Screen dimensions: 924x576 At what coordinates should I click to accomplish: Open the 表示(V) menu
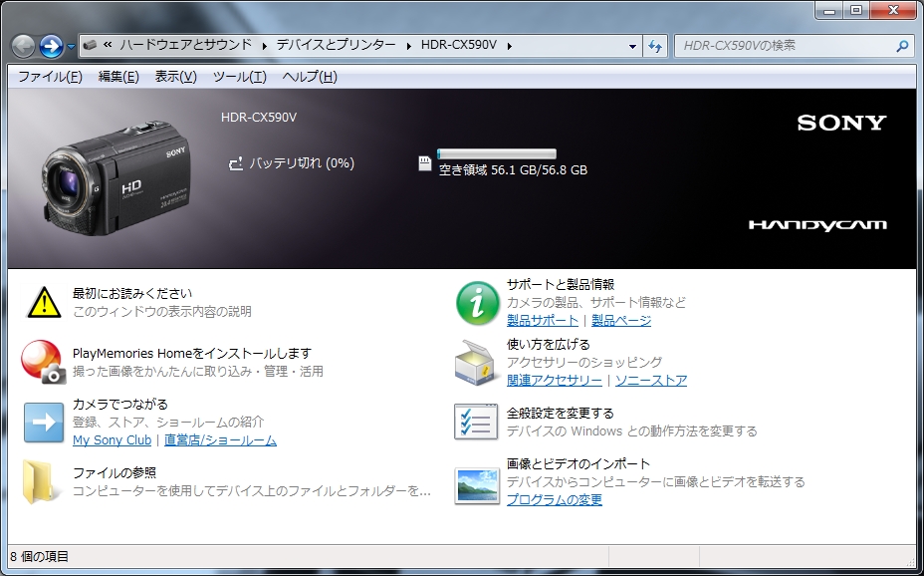[175, 77]
